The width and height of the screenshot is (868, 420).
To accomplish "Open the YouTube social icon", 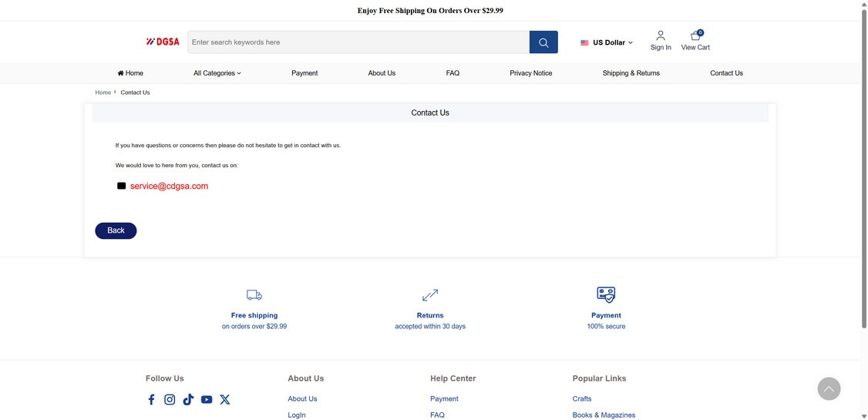I will click(207, 399).
